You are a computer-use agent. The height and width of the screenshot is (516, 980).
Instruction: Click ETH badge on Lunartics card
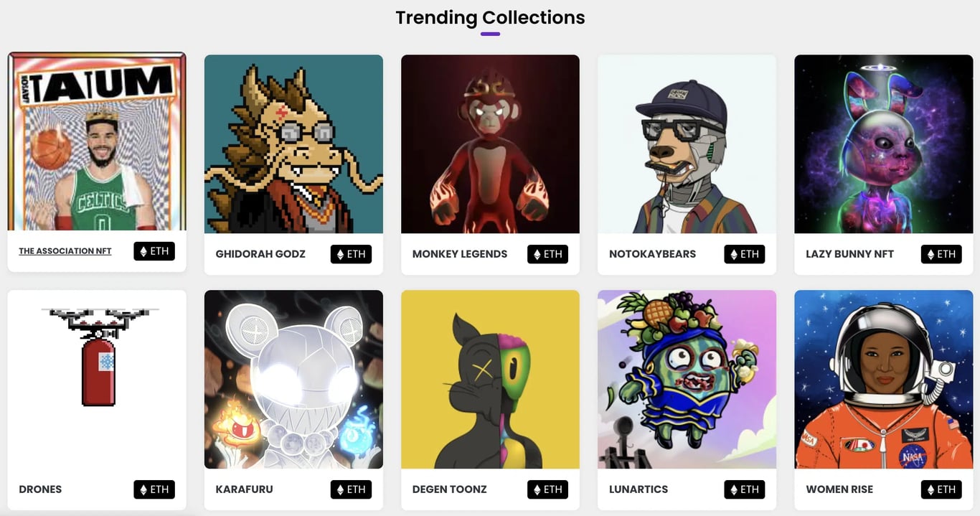pos(744,489)
